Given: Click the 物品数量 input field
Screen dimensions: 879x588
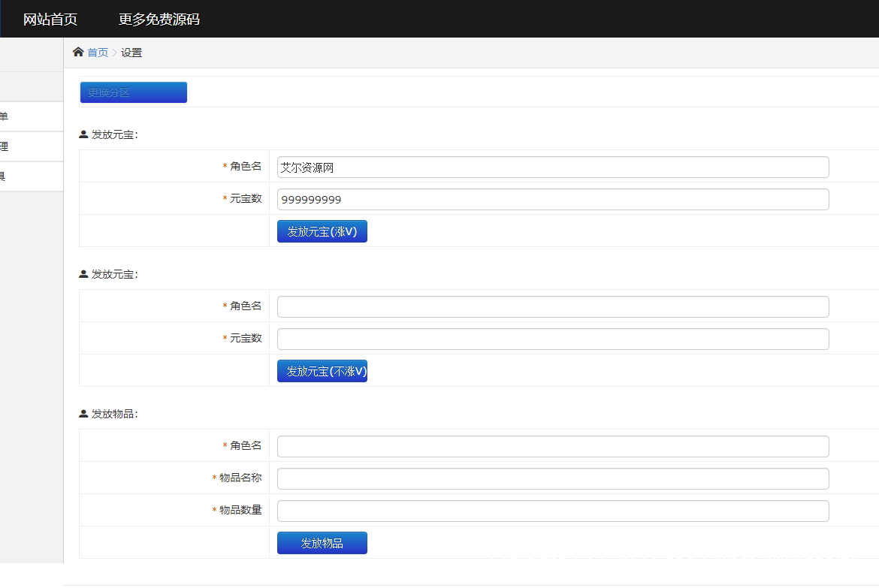Looking at the screenshot, I should 552,510.
